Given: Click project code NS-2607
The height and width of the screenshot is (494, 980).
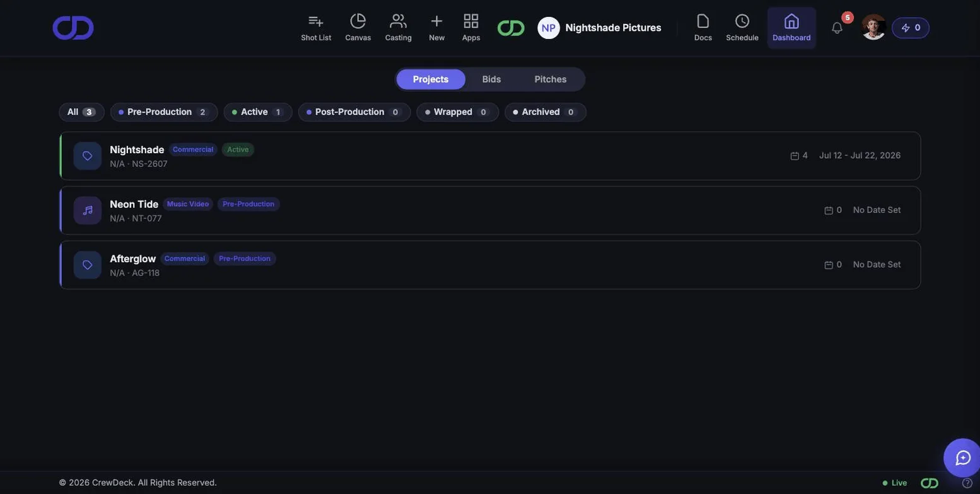Looking at the screenshot, I should click(150, 164).
